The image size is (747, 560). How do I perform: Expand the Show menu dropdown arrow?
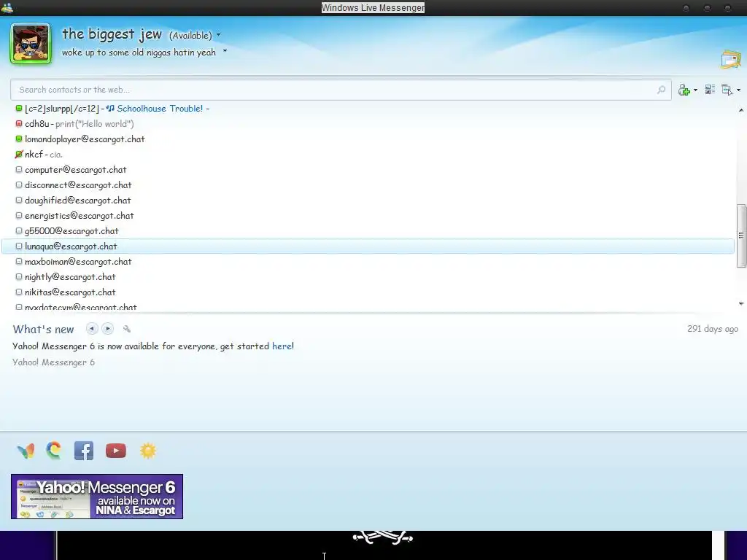[738, 90]
